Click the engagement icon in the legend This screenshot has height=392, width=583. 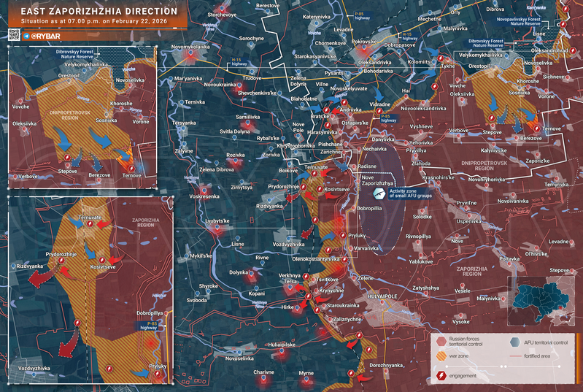coord(442,375)
